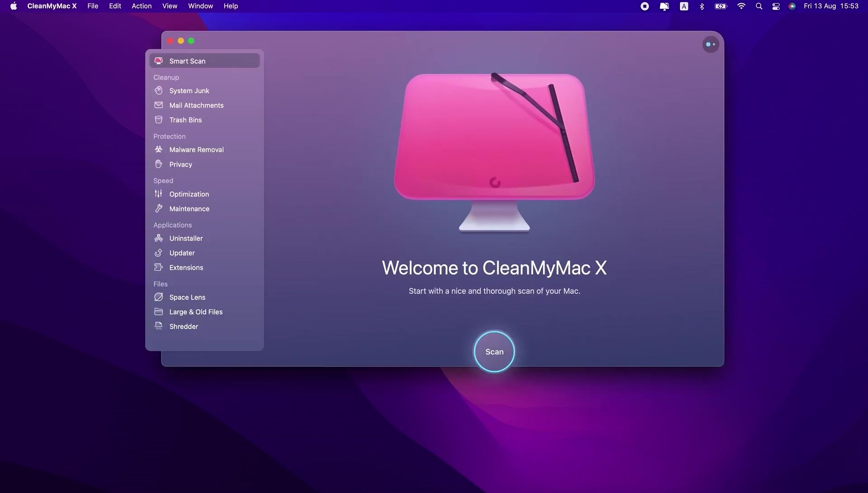Click the Uninstaller icon

coord(159,238)
